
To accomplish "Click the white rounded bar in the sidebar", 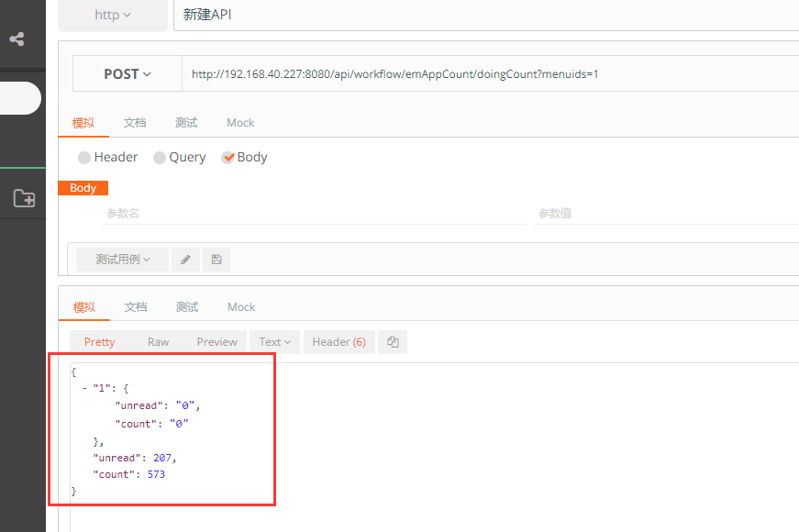I will pos(20,98).
